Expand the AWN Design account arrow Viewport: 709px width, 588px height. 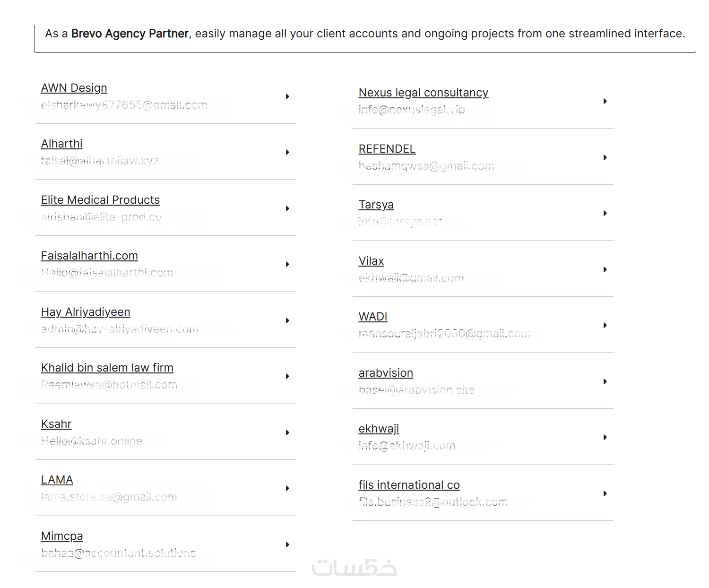point(287,96)
